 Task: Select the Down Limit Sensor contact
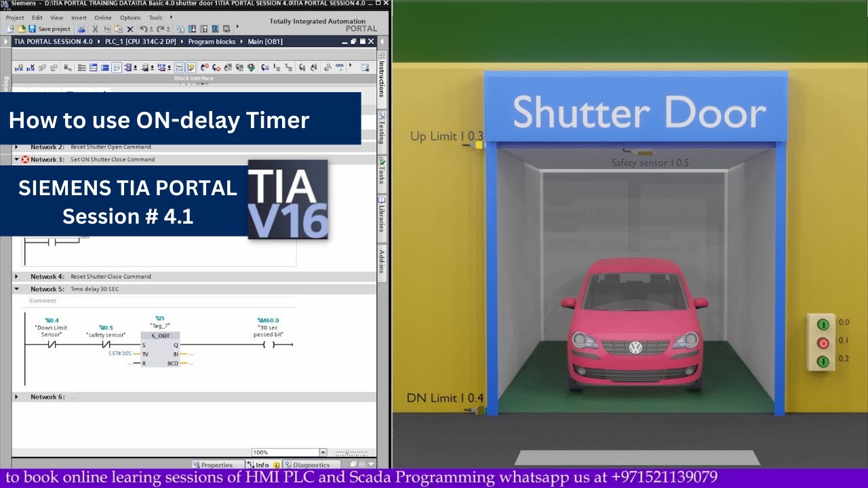pyautogui.click(x=52, y=345)
